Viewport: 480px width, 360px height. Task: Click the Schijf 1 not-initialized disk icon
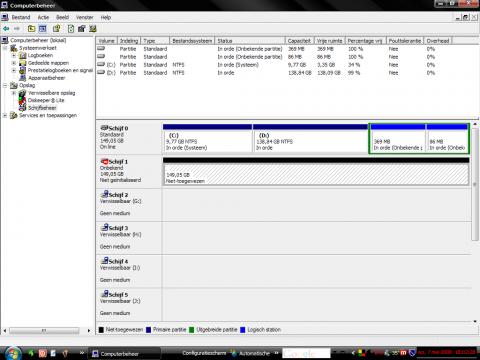pos(104,161)
